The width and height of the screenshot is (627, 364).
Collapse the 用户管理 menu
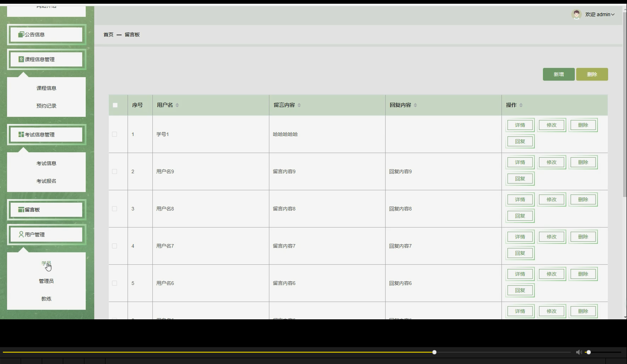46,235
